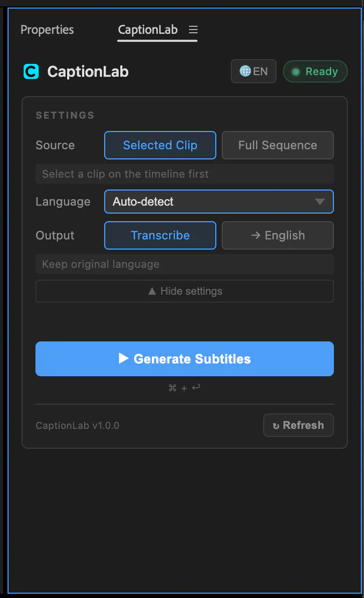Click the Refresh button
Screen dimensions: 364x598
[299, 425]
